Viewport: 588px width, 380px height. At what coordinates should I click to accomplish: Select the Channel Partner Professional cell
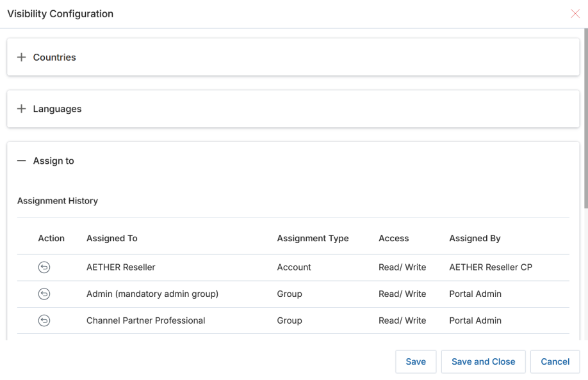pyautogui.click(x=146, y=321)
